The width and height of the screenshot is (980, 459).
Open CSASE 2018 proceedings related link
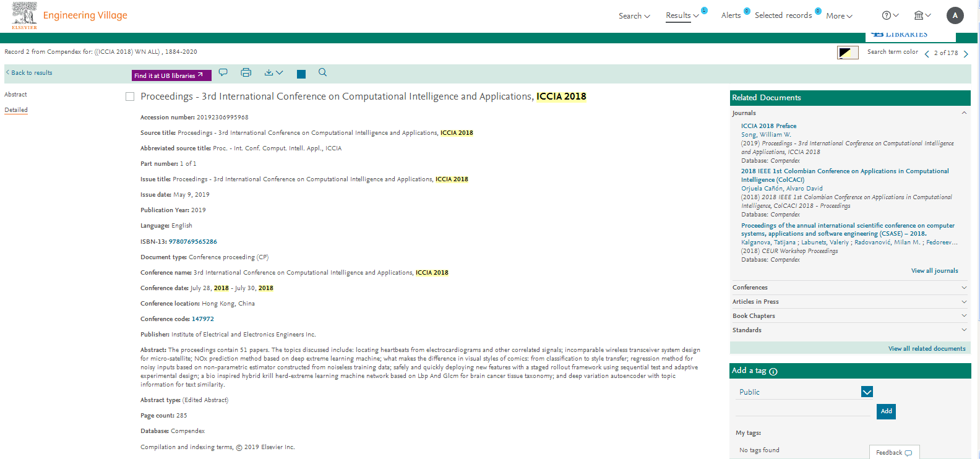pos(848,229)
